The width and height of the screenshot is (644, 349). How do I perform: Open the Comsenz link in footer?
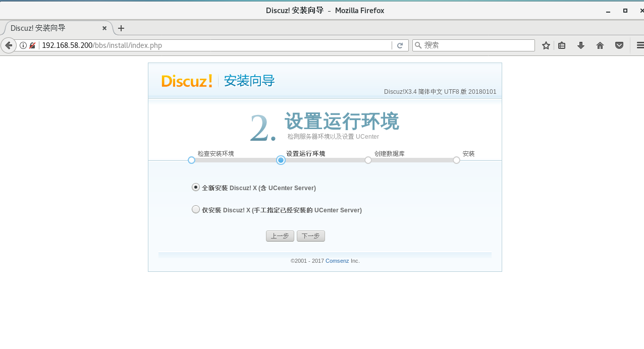(x=337, y=261)
